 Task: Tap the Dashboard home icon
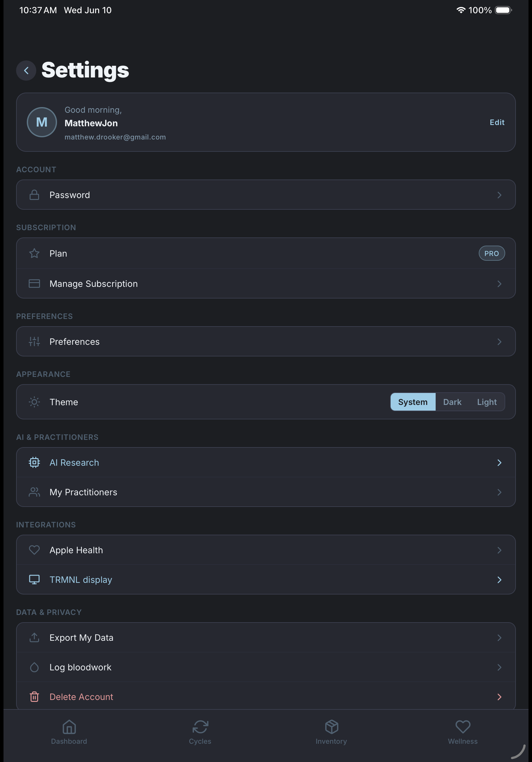[69, 727]
